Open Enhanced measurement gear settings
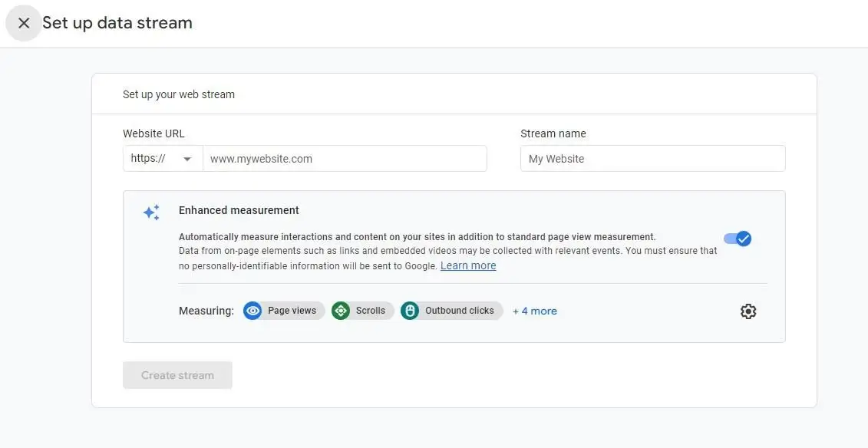 pos(748,311)
